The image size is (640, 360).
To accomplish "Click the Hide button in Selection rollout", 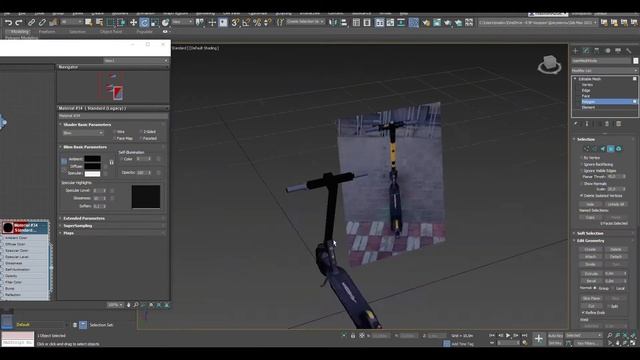I will click(x=590, y=204).
